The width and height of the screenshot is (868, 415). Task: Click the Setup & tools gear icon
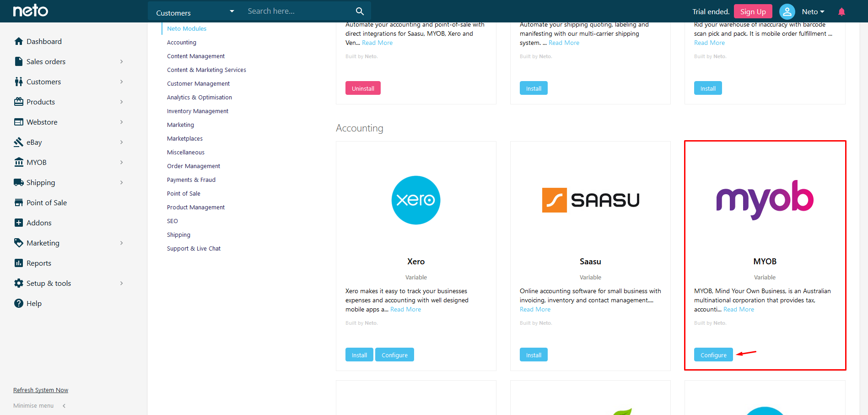[19, 283]
